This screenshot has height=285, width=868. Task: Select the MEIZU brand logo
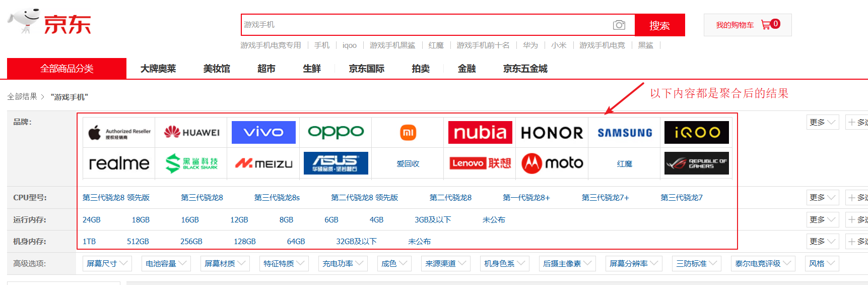[263, 163]
